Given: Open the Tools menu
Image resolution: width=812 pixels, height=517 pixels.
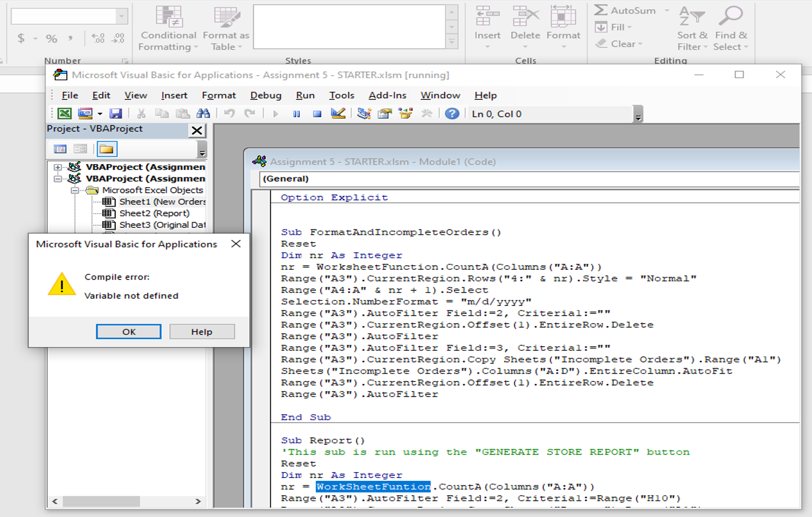Looking at the screenshot, I should point(341,95).
